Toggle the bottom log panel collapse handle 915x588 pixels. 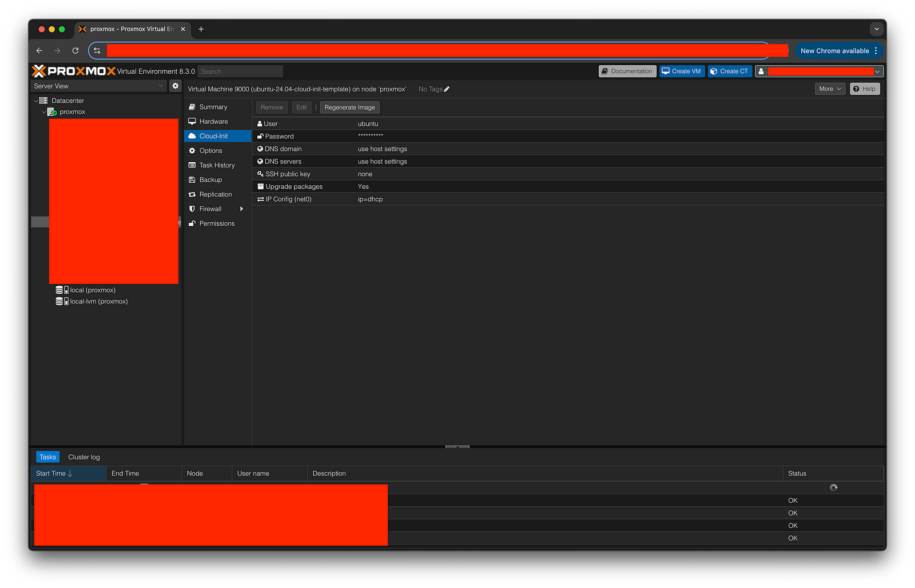pyautogui.click(x=457, y=447)
